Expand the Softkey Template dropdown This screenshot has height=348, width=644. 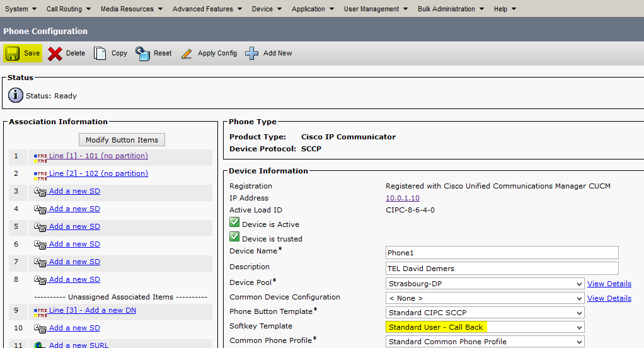[x=485, y=327]
